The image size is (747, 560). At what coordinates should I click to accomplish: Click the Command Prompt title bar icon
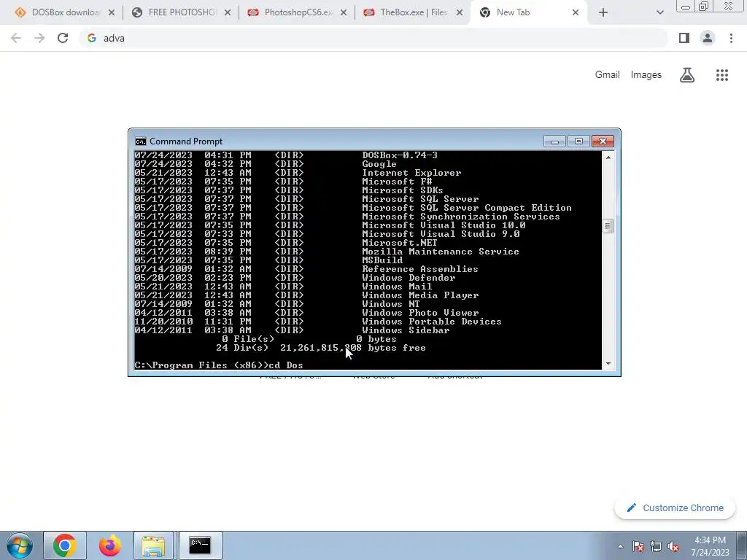point(140,141)
